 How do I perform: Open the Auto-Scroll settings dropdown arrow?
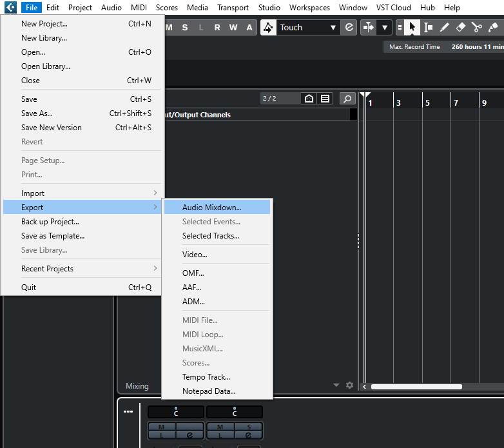tap(384, 27)
